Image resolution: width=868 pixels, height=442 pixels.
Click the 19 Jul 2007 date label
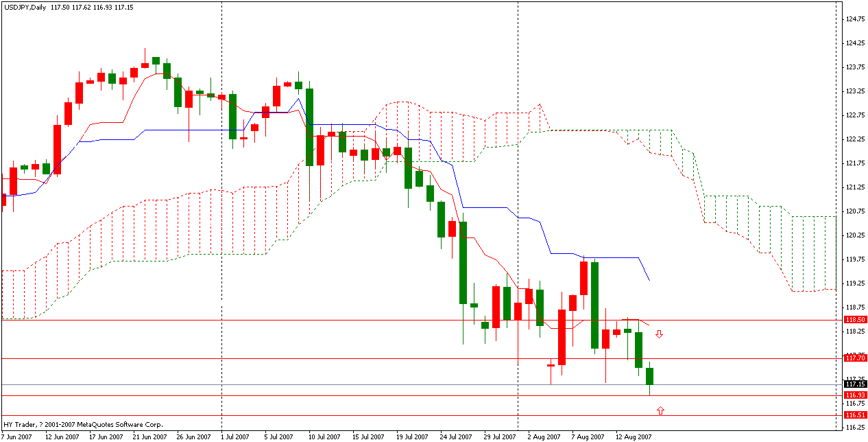coord(412,437)
